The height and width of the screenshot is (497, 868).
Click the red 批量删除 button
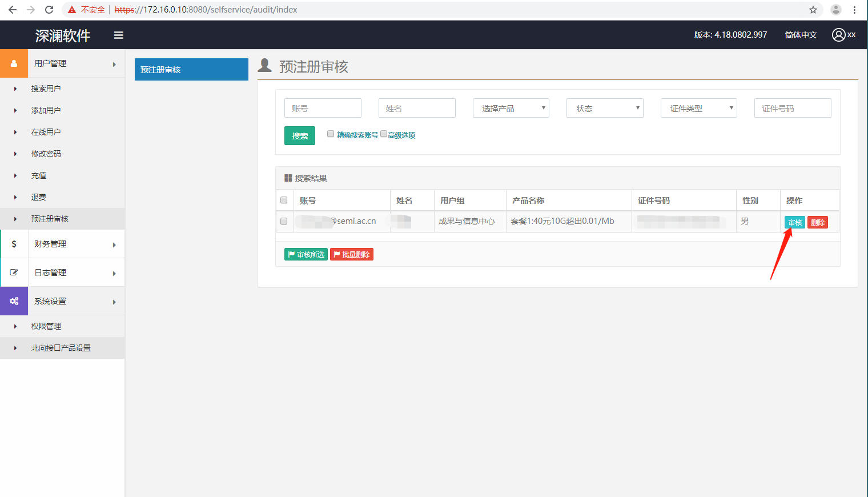[x=352, y=255]
